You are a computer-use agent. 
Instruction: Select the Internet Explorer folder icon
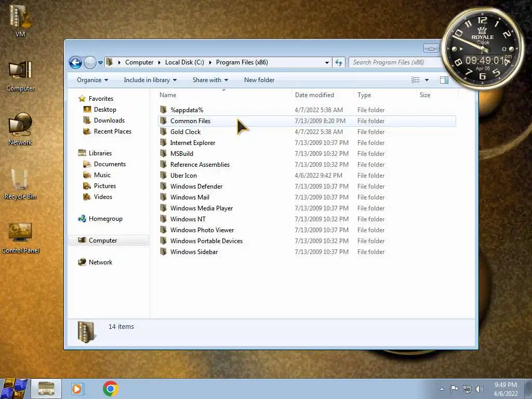pyautogui.click(x=163, y=142)
